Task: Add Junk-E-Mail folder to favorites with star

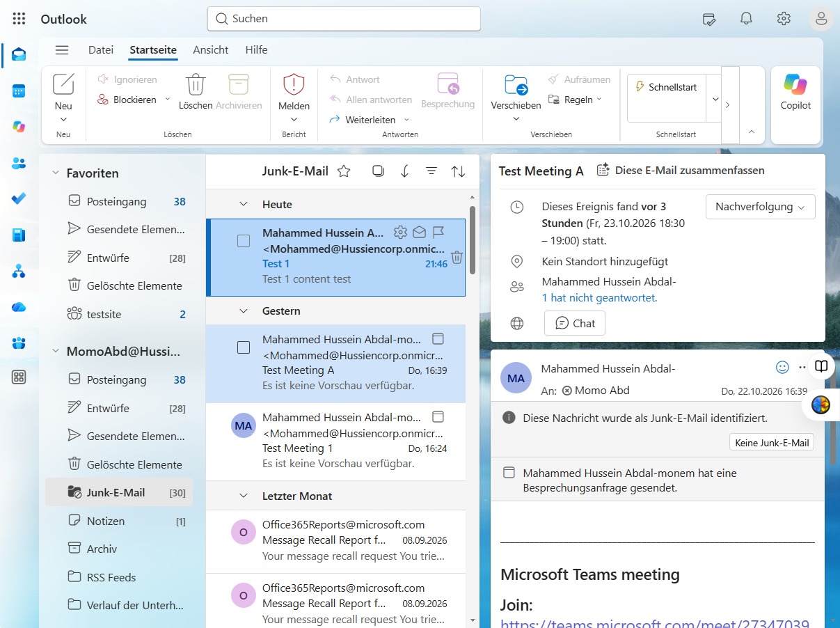Action: click(x=344, y=171)
